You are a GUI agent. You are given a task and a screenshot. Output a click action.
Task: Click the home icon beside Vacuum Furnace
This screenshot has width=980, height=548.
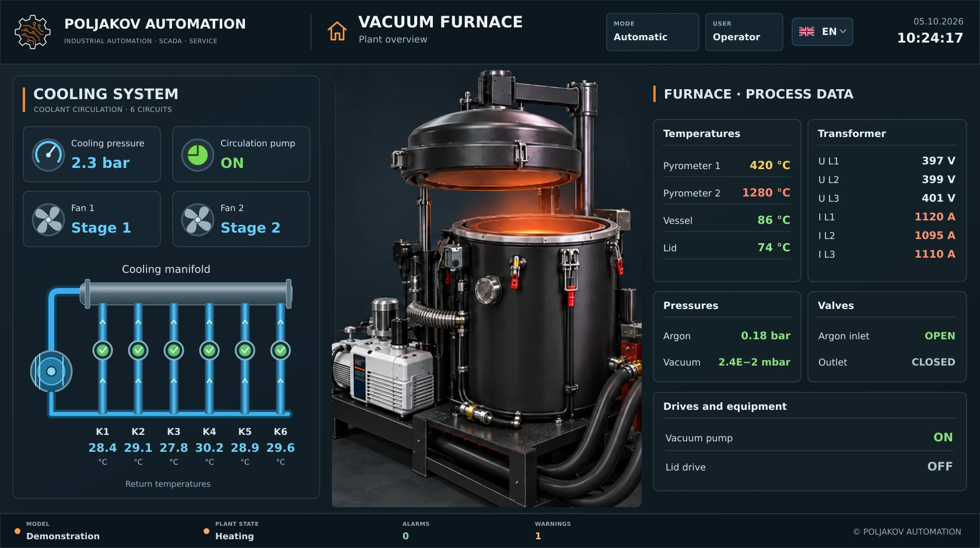point(337,31)
